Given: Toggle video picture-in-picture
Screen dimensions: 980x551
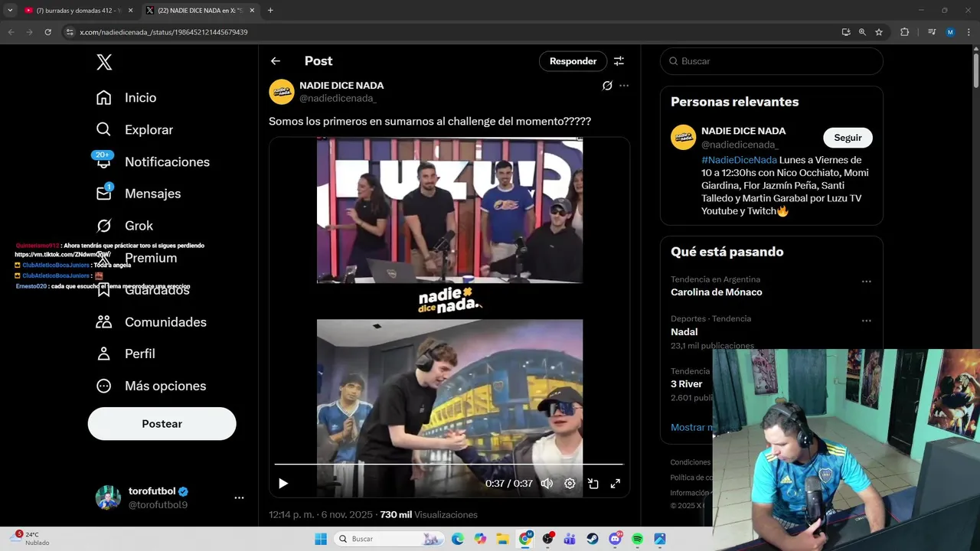Looking at the screenshot, I should coord(593,484).
